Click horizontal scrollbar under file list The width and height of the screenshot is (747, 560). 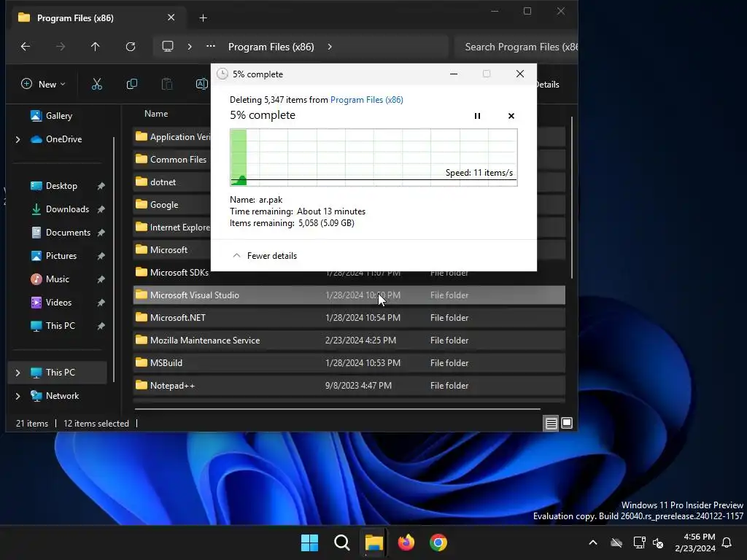click(x=337, y=408)
